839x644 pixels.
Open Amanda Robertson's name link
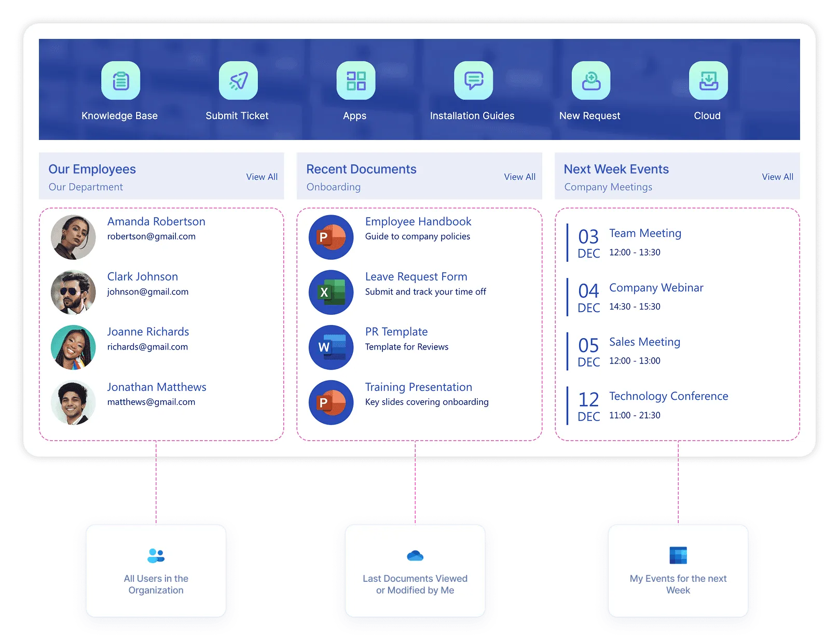click(x=156, y=221)
